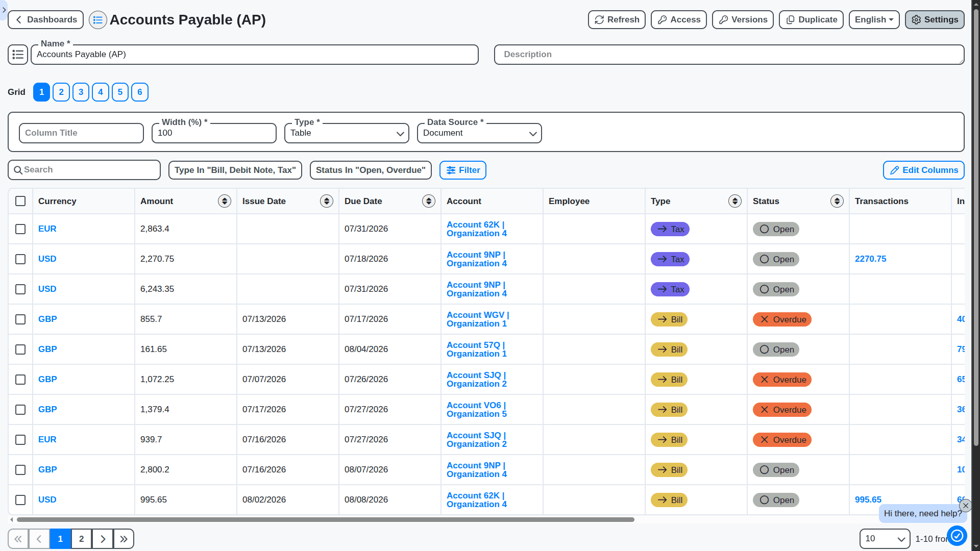
Task: Tick the checkbox for the GBP 161.65 row
Action: pyautogui.click(x=20, y=349)
